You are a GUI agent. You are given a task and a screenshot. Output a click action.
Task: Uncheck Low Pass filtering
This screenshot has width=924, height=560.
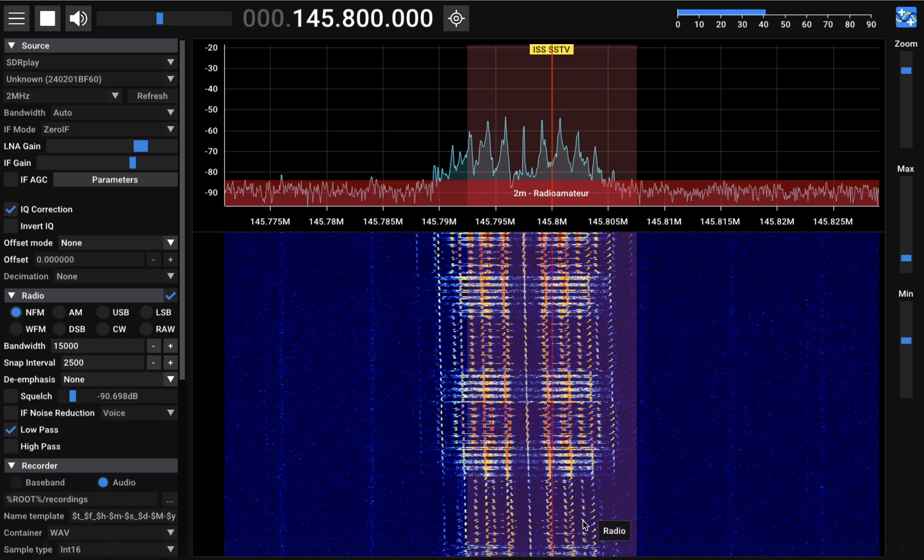[x=11, y=429]
